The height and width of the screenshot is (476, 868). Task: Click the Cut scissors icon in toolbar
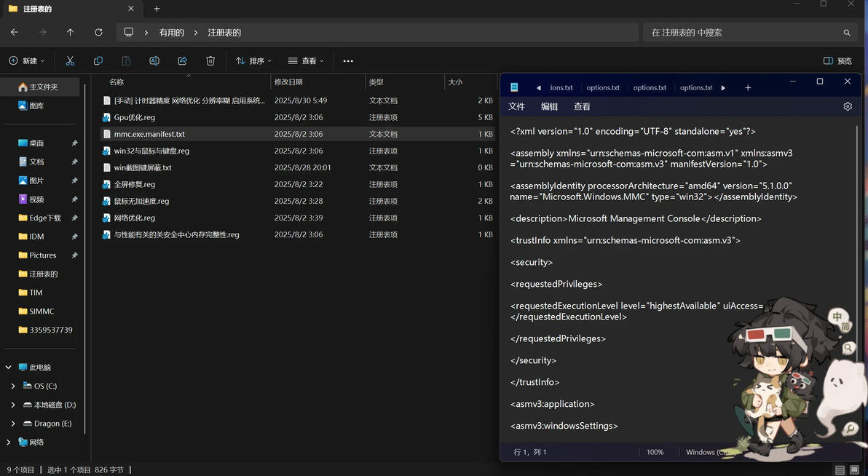click(x=70, y=61)
